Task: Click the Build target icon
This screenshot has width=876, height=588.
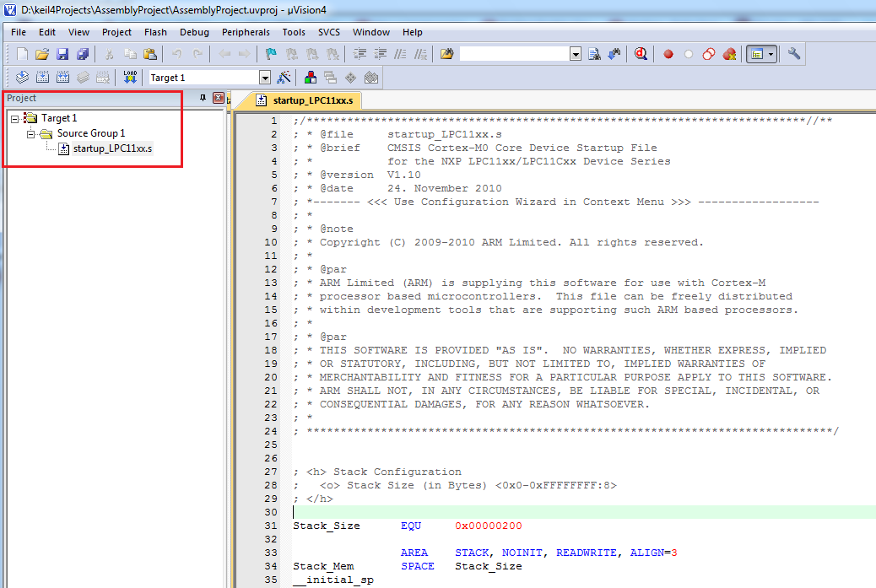Action: click(42, 78)
